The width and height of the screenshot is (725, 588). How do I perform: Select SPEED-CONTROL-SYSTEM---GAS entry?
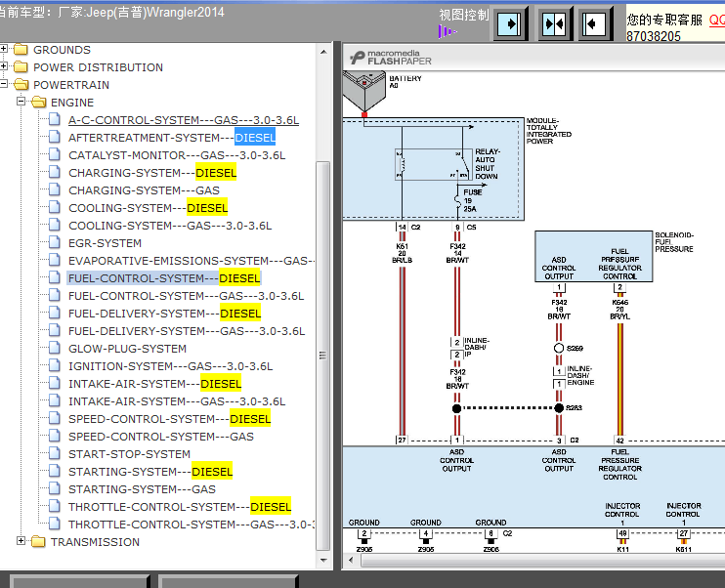(161, 437)
